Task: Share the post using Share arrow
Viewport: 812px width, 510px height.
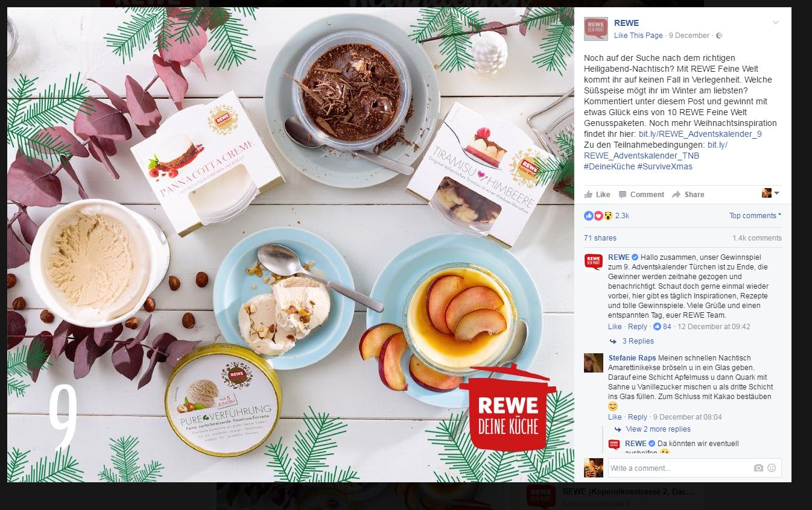Action: pyautogui.click(x=688, y=195)
